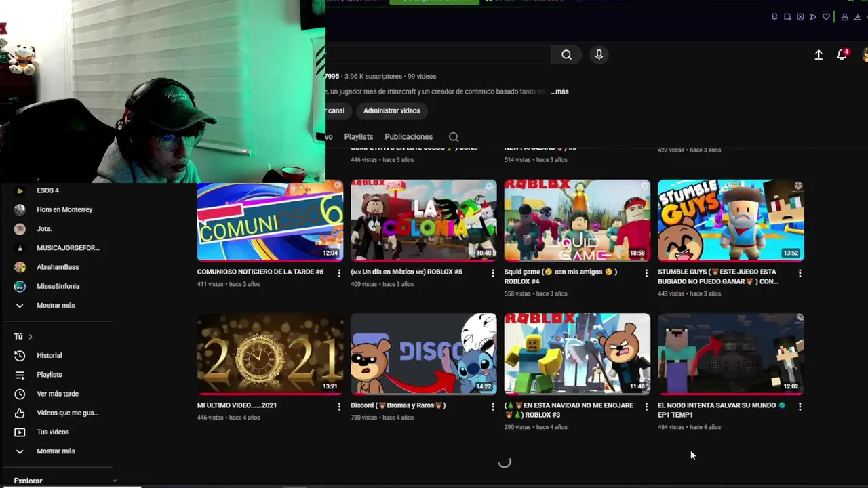Viewport: 868px width, 488px height.
Task: Play the Minecraft noob thumbnail (12:02)
Action: pyautogui.click(x=731, y=354)
